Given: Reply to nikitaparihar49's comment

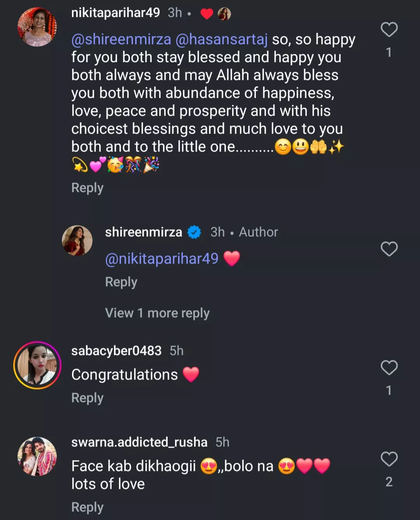Looking at the screenshot, I should (x=87, y=188).
